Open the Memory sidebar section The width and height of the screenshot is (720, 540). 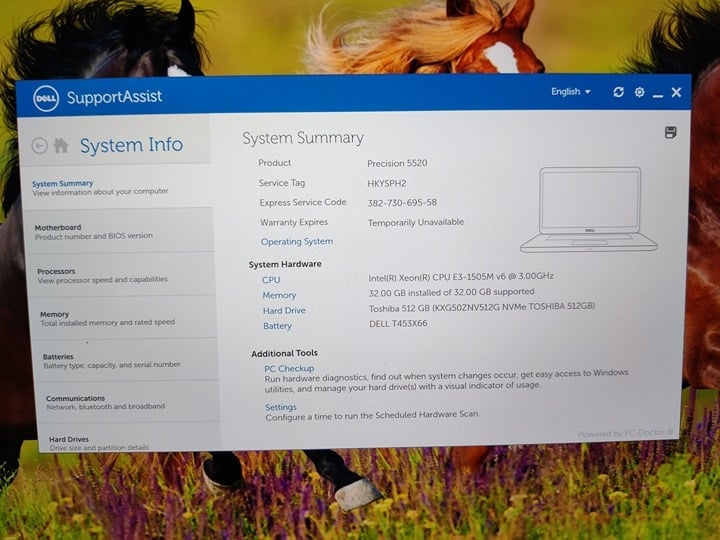(124, 318)
